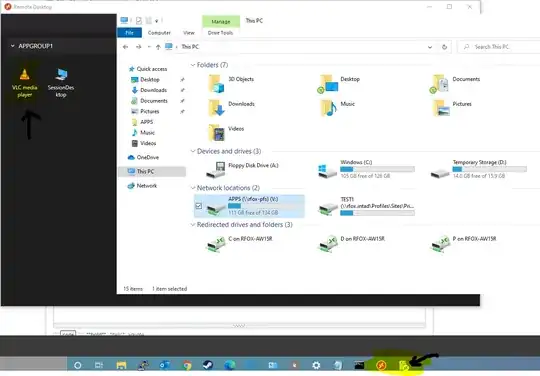Image resolution: width=540 pixels, height=376 pixels.
Task: Select Floppy Disk Drive (A:)
Action: [242, 169]
